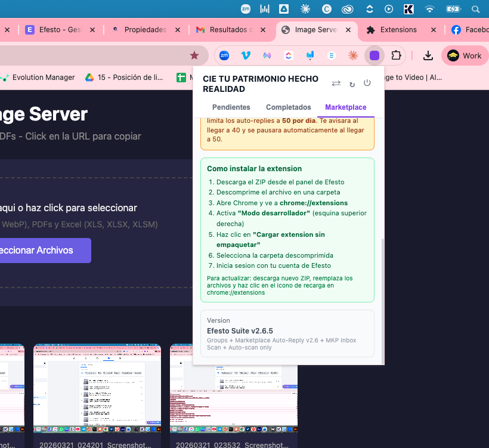
Task: Click the swap arrows icon in popup
Action: (x=336, y=84)
